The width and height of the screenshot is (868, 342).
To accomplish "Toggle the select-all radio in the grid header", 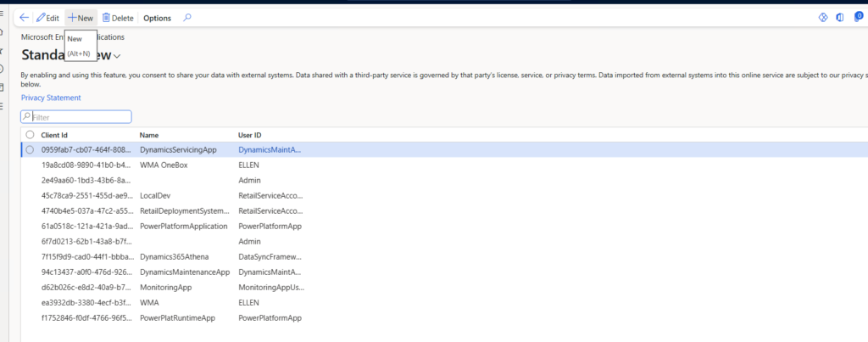I will (30, 135).
